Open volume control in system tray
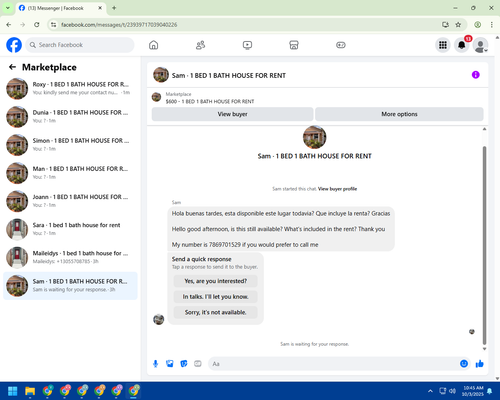The height and width of the screenshot is (400, 500). point(452,391)
